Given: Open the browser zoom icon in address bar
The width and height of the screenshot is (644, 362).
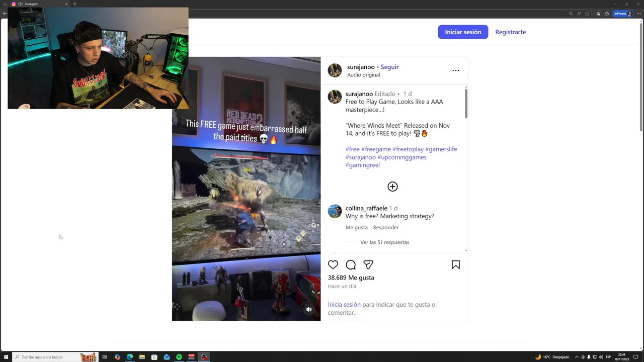Looking at the screenshot, I should [x=571, y=14].
